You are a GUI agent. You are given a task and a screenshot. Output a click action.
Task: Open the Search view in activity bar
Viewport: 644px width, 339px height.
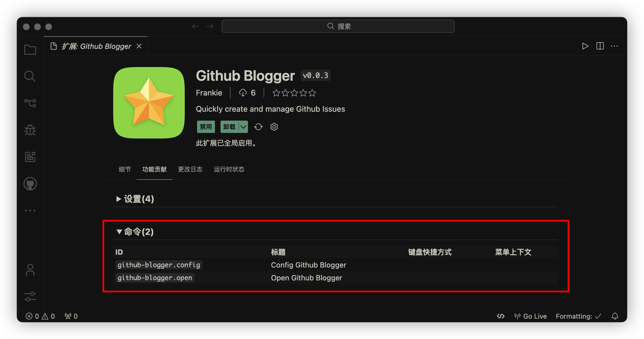tap(30, 76)
